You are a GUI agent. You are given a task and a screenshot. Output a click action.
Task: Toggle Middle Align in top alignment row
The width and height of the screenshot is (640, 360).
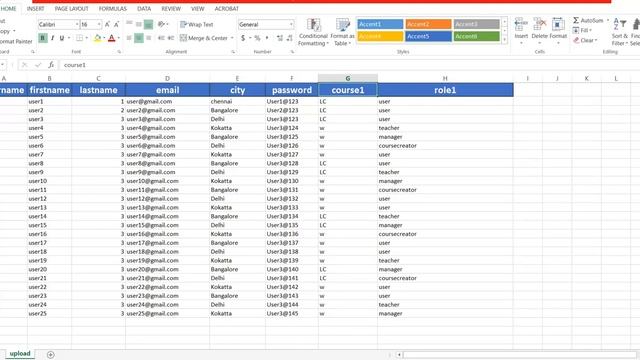pos(139,24)
